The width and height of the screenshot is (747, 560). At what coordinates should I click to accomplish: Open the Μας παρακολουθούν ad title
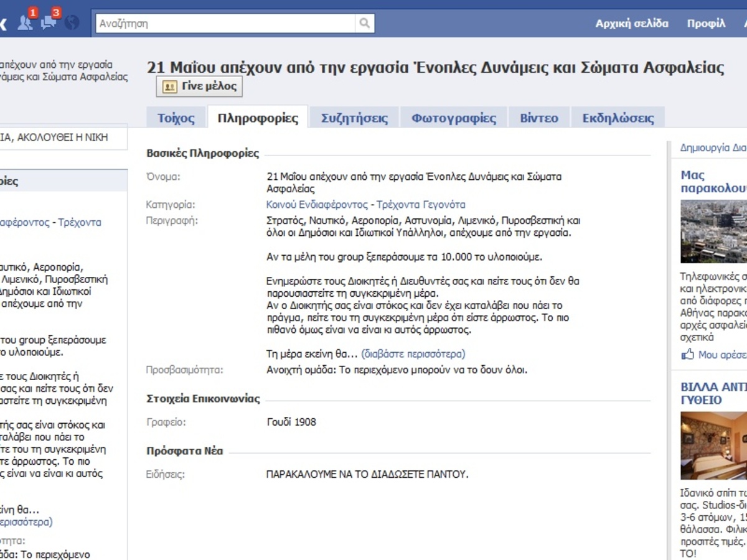coord(713,182)
